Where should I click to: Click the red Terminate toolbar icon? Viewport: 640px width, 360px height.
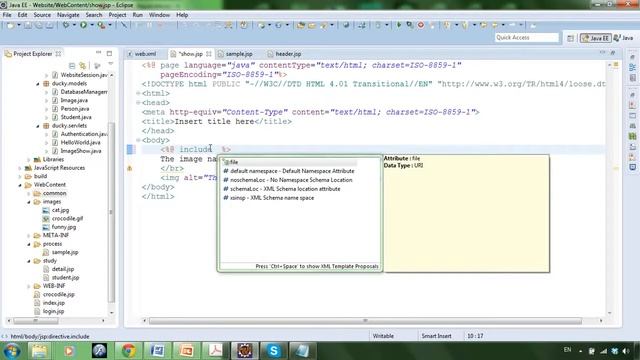[x=421, y=25]
